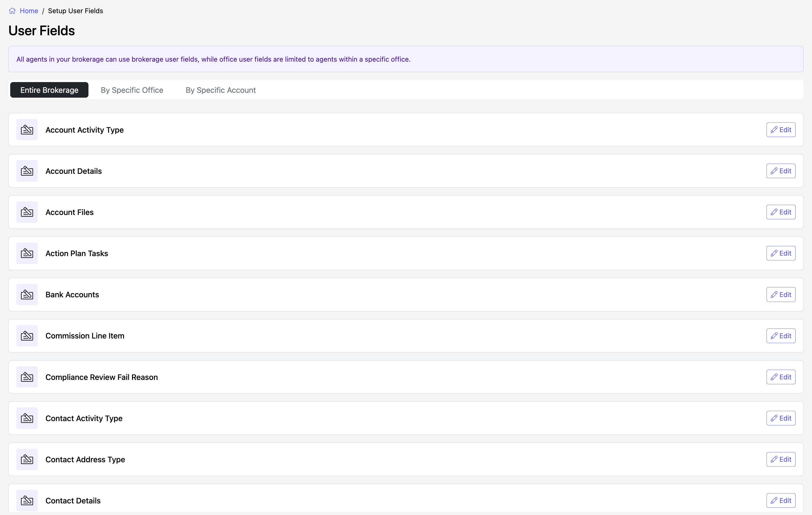
Task: Click the Bank Accounts row icon
Action: (x=27, y=295)
